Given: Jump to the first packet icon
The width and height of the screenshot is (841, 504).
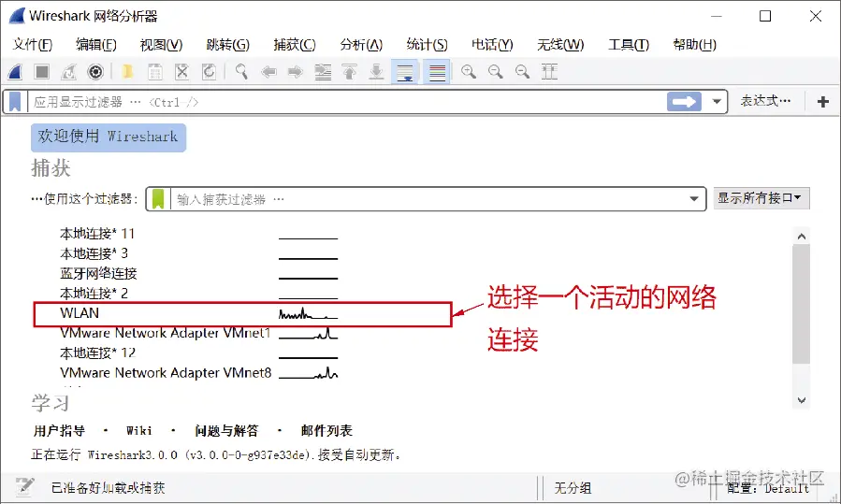Looking at the screenshot, I should tap(349, 71).
